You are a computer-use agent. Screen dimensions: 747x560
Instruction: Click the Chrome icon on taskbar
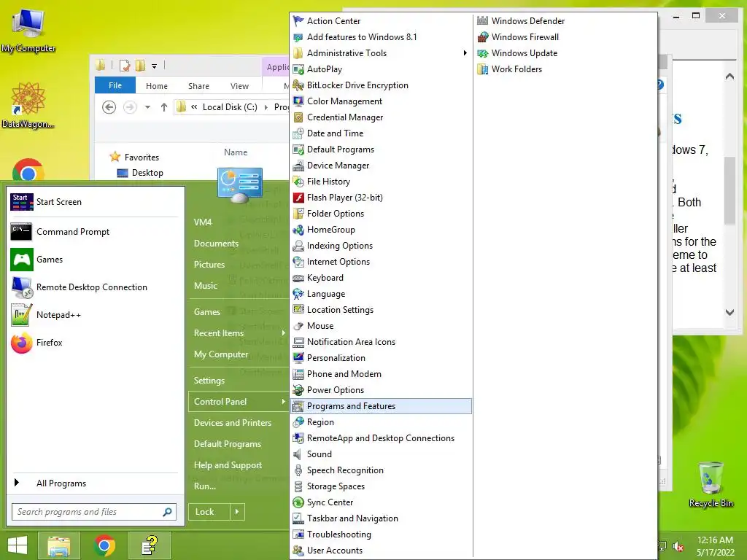[105, 545]
